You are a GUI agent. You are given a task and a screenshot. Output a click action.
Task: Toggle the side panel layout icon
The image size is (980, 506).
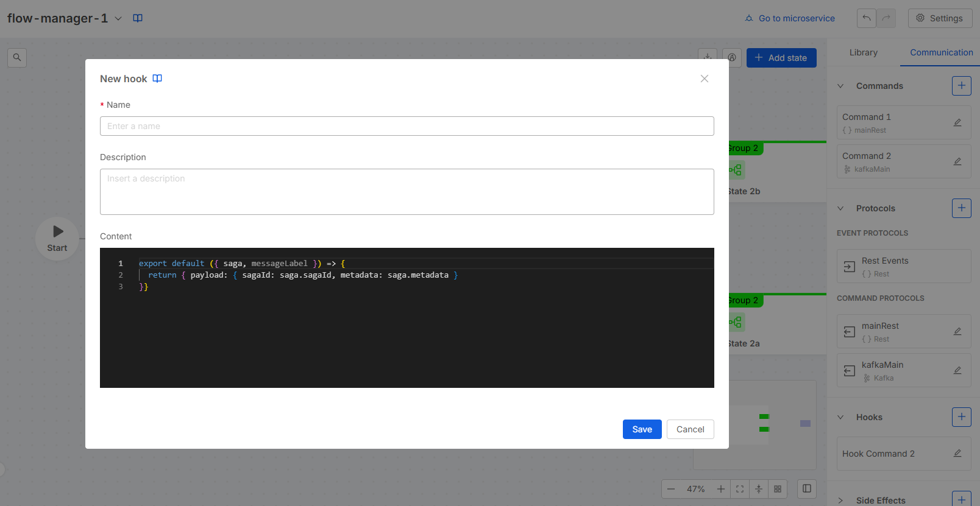(807, 489)
